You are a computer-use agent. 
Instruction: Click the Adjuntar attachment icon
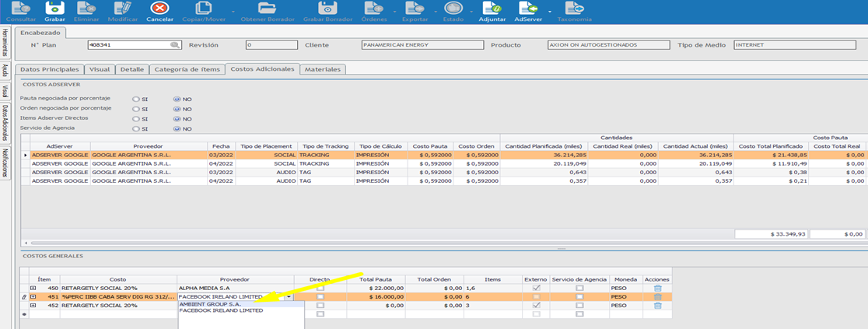point(492,9)
